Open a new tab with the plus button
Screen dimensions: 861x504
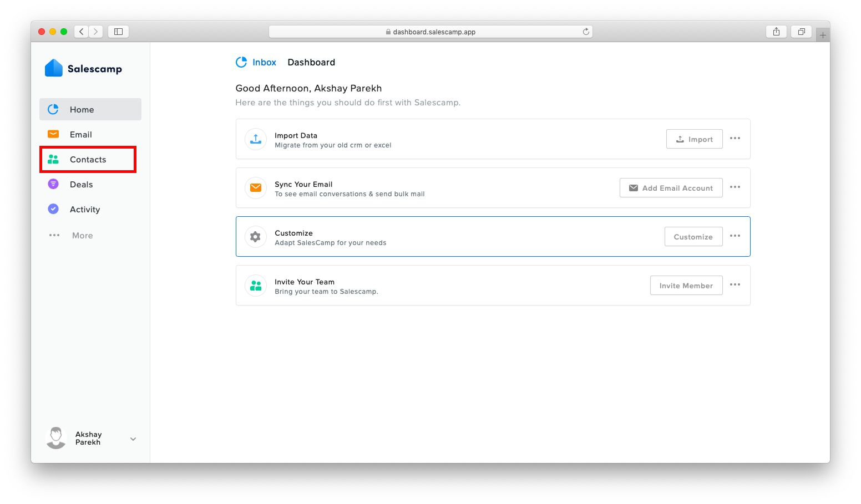(x=823, y=35)
